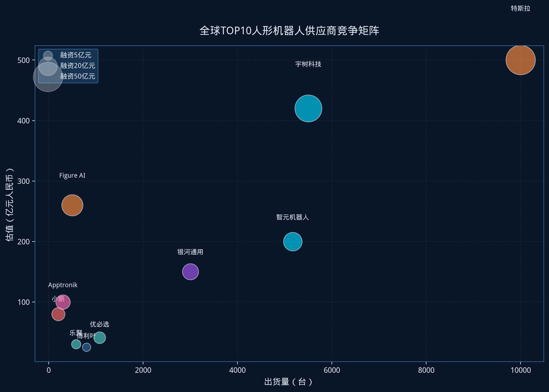
Task: Select the 智元机器人 label
Action: click(292, 217)
